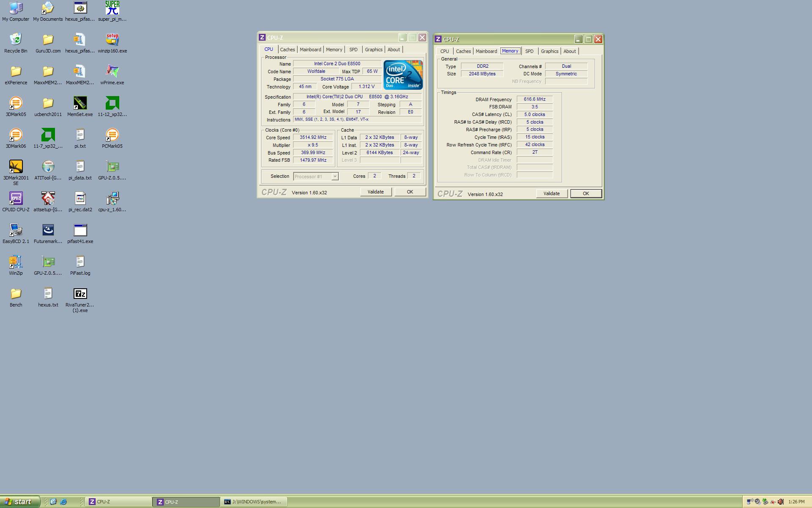Click Validate in the right CPU-Z window
Viewport: 812px width, 508px height.
[x=551, y=193]
